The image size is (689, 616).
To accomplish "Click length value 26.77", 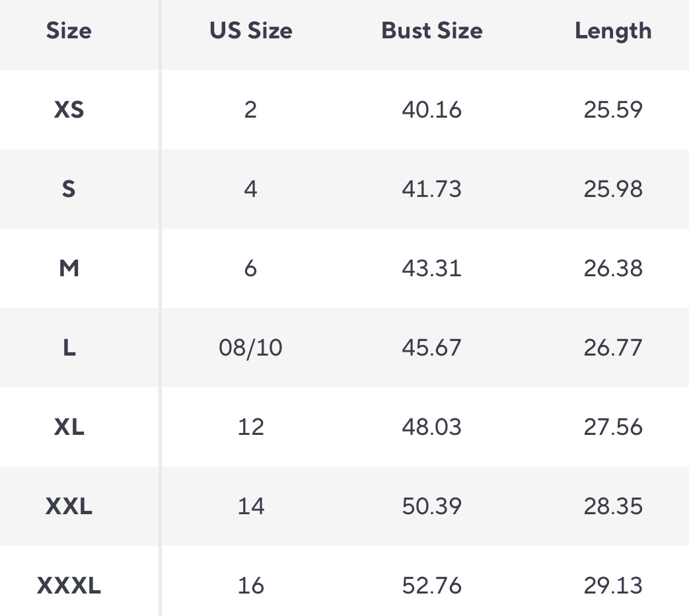I will pos(613,348).
